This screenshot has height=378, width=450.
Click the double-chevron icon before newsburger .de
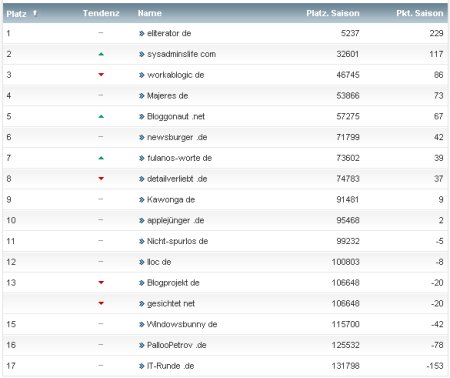[x=142, y=137]
